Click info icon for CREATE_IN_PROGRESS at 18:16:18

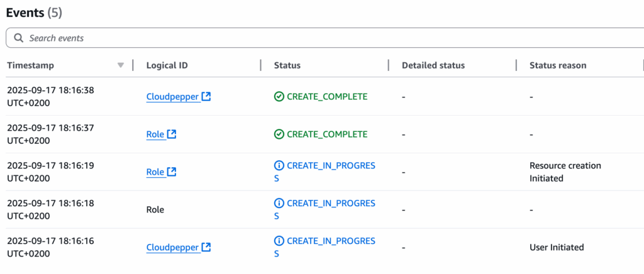(279, 204)
